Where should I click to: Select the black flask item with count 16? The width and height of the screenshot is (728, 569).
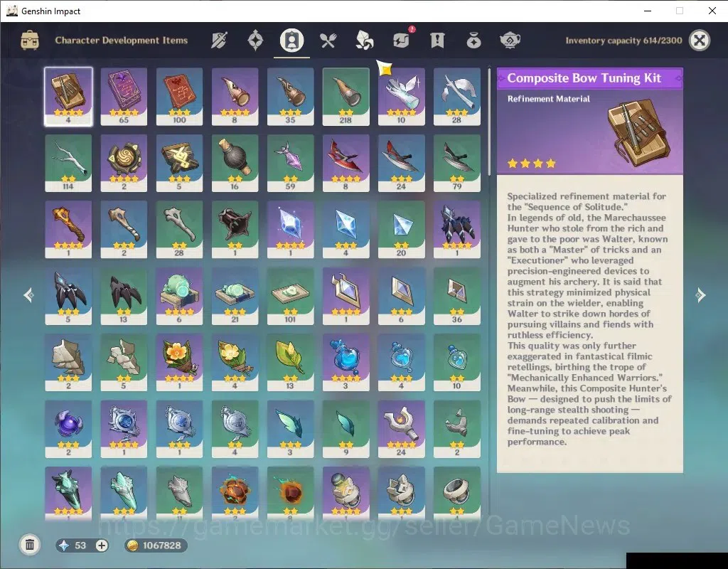pos(235,163)
